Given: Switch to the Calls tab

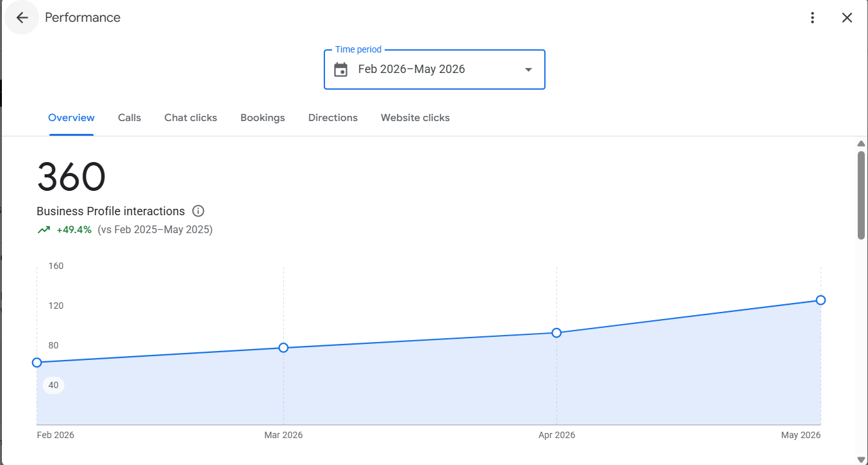Looking at the screenshot, I should point(129,118).
